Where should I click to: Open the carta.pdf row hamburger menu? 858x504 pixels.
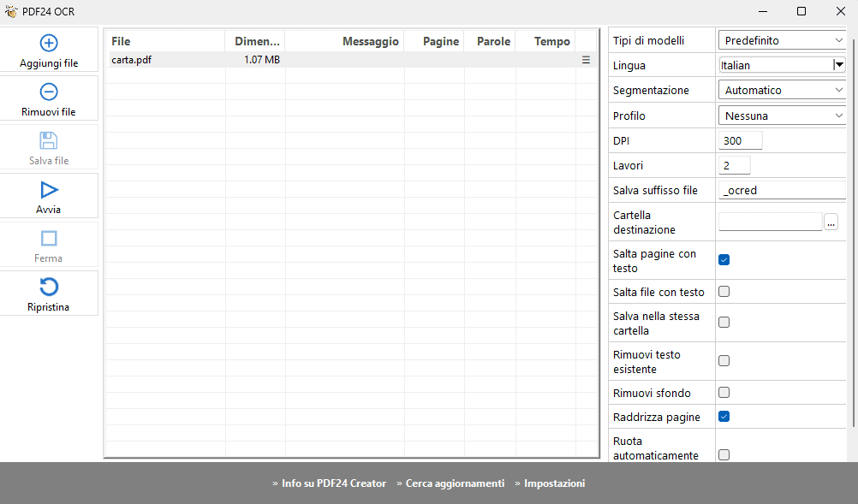[586, 60]
